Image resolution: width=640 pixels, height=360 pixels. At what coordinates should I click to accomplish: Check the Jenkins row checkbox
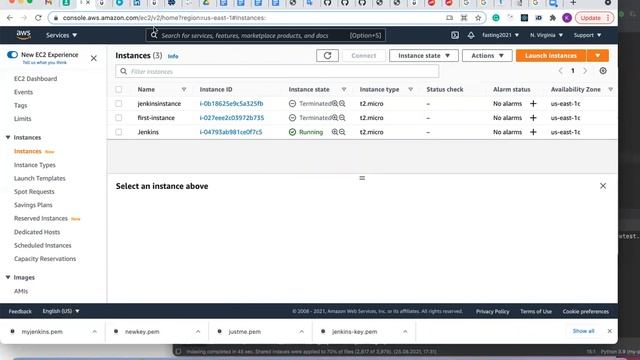pos(118,132)
